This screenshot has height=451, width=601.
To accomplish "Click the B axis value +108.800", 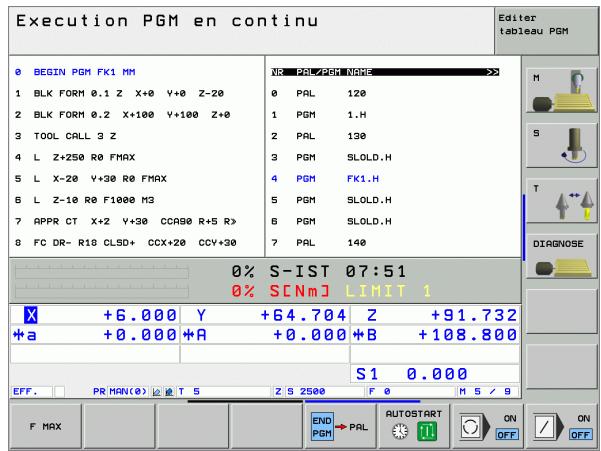I will pyautogui.click(x=467, y=335).
